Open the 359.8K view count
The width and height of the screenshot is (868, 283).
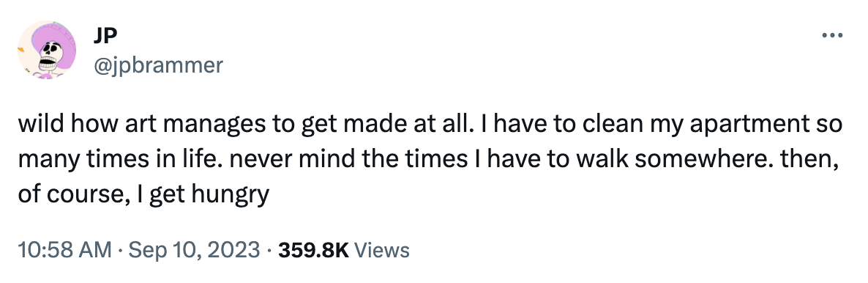coord(313,250)
